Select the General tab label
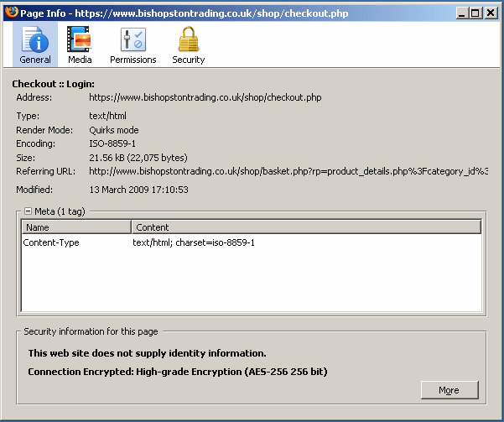504x422 pixels. (35, 60)
